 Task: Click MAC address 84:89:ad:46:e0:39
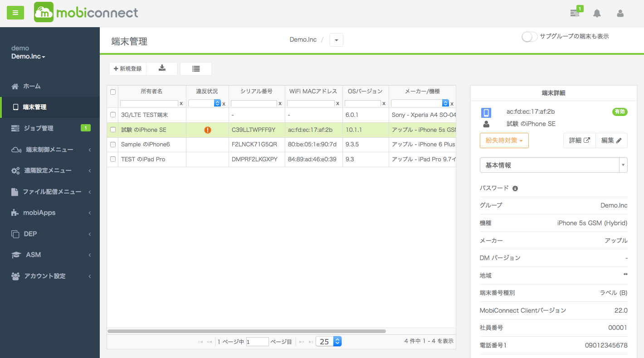312,160
